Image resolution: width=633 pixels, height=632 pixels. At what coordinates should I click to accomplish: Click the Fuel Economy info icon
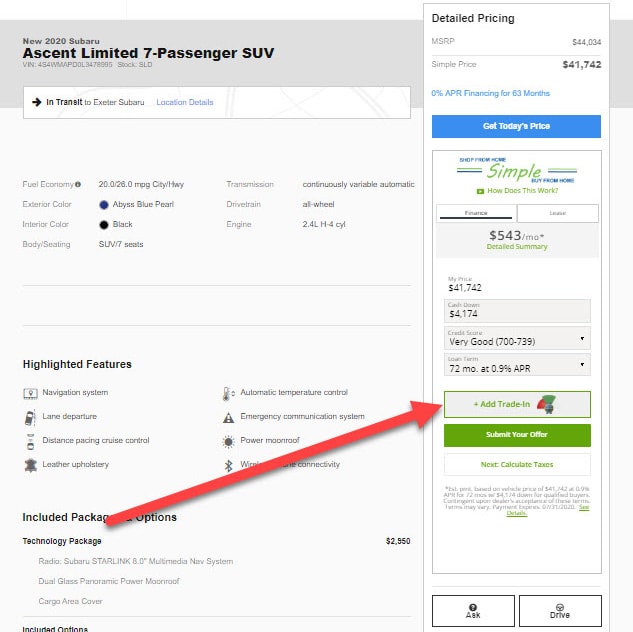[x=78, y=184]
